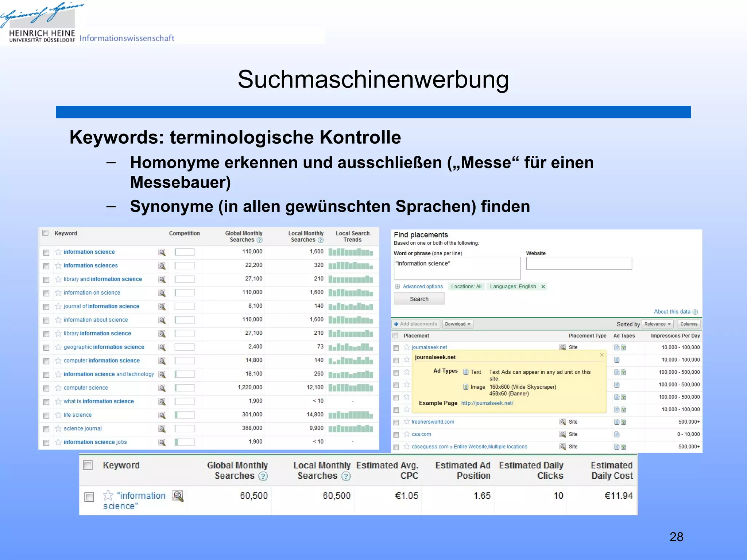Toggle select-all checkbox in Placement header
Viewport: 747px width, 560px height.
tap(396, 335)
